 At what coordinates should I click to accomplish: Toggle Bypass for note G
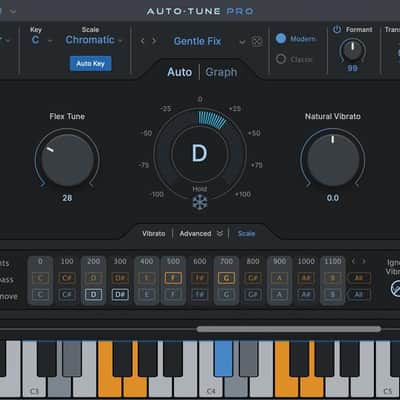pos(226,278)
